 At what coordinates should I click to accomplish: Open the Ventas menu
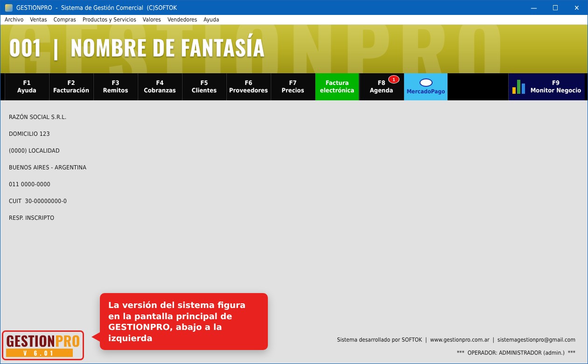point(38,20)
